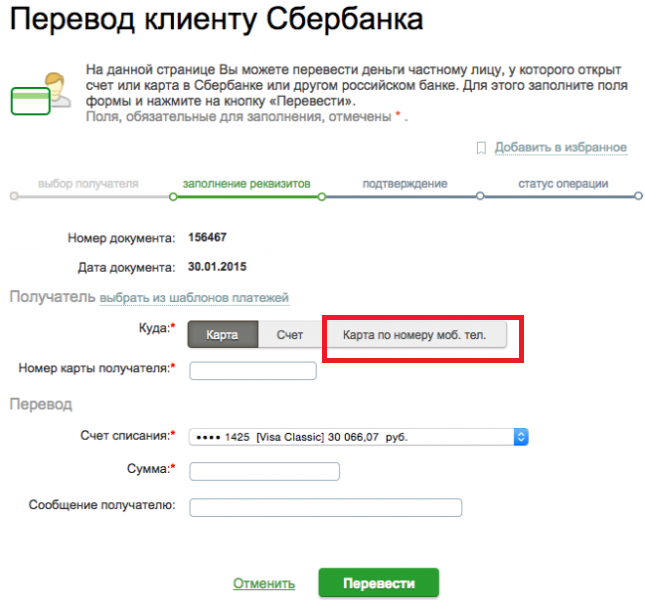This screenshot has width=645, height=600.
Task: Open выбрать из шаблонов платежей link
Action: [194, 297]
